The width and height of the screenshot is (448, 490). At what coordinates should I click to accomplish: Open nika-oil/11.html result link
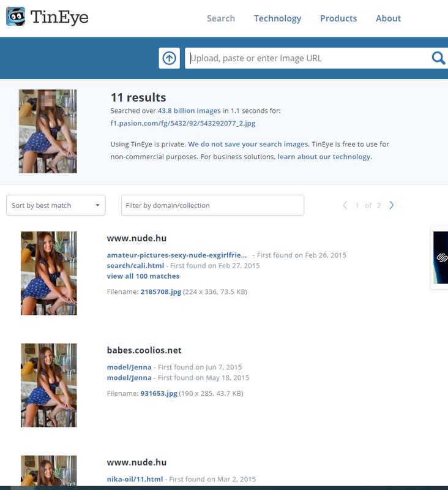(x=135, y=480)
